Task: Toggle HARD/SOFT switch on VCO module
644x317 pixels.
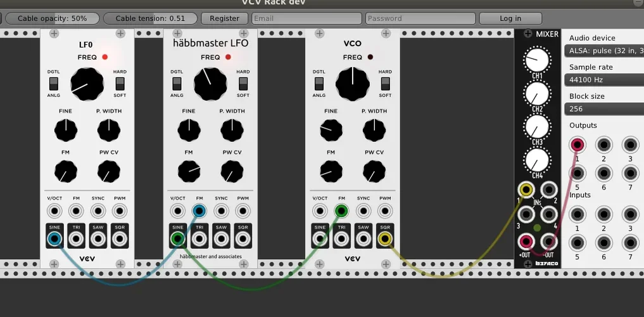Action: click(x=385, y=84)
